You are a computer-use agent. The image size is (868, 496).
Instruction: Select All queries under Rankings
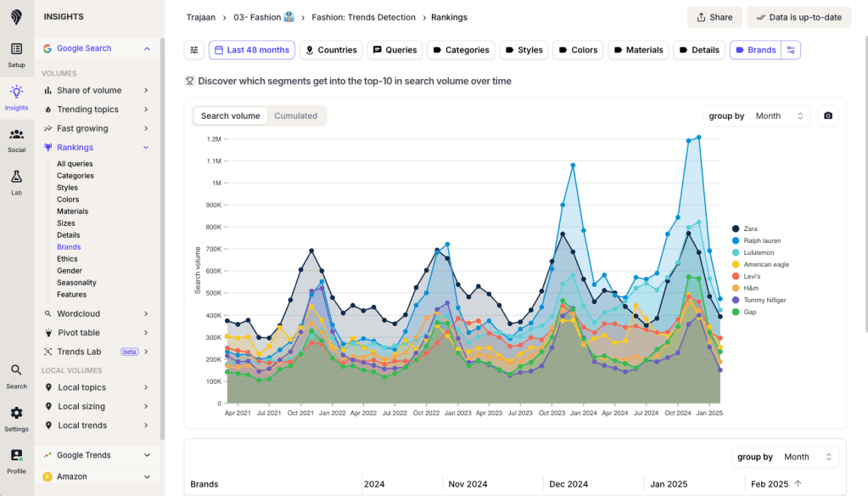pos(75,164)
